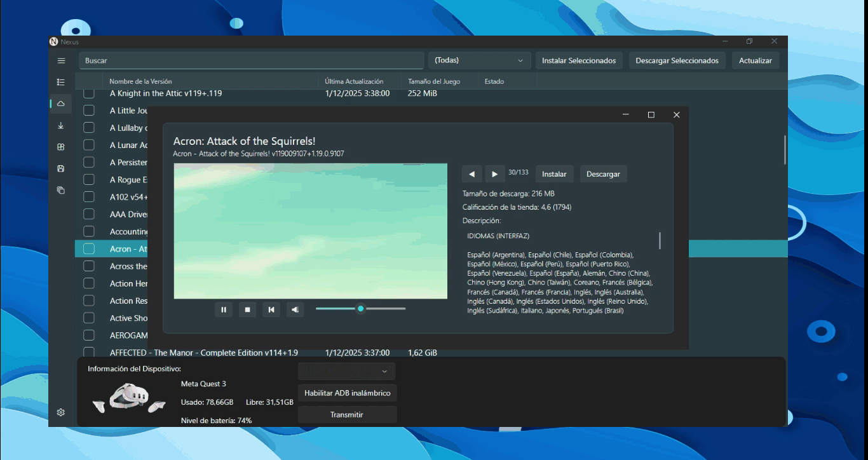Click the Transmitir button
This screenshot has width=868, height=460.
click(348, 415)
